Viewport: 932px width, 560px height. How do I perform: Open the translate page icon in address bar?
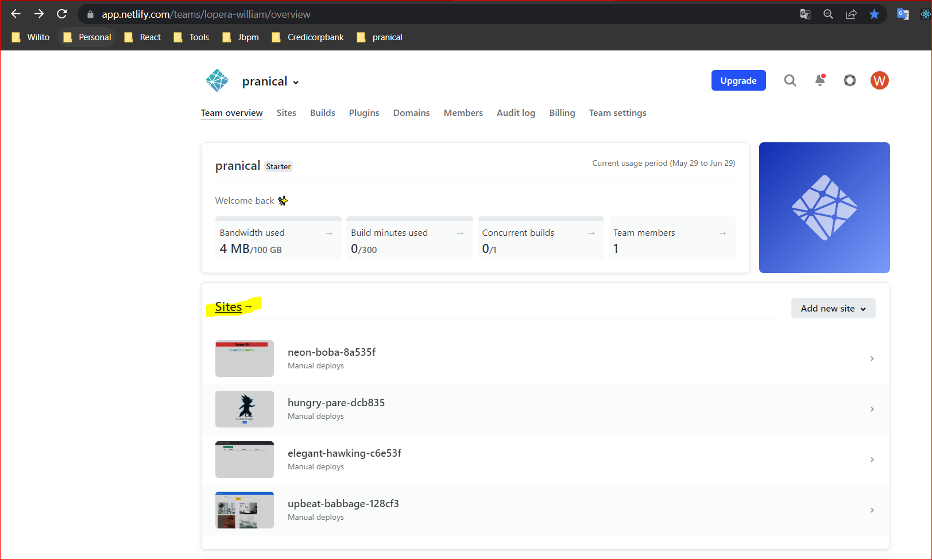pyautogui.click(x=805, y=14)
